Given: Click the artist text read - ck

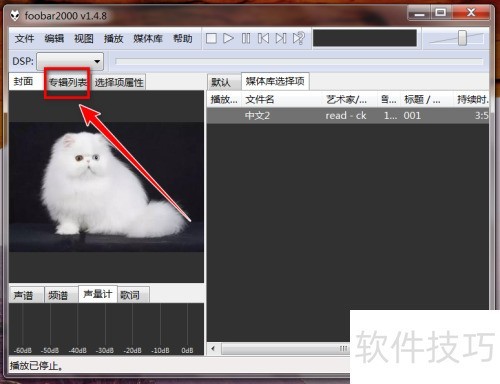Looking at the screenshot, I should pos(346,116).
